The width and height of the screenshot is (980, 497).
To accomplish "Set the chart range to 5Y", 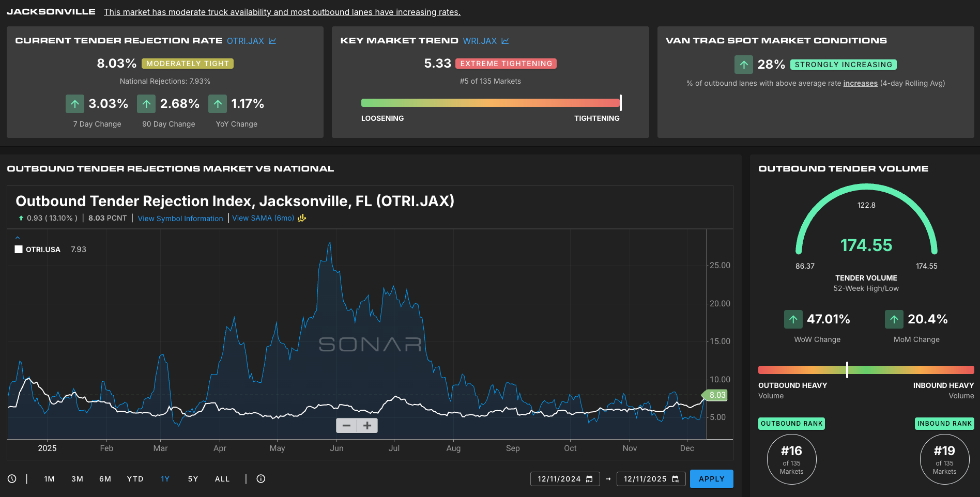I will pyautogui.click(x=193, y=479).
